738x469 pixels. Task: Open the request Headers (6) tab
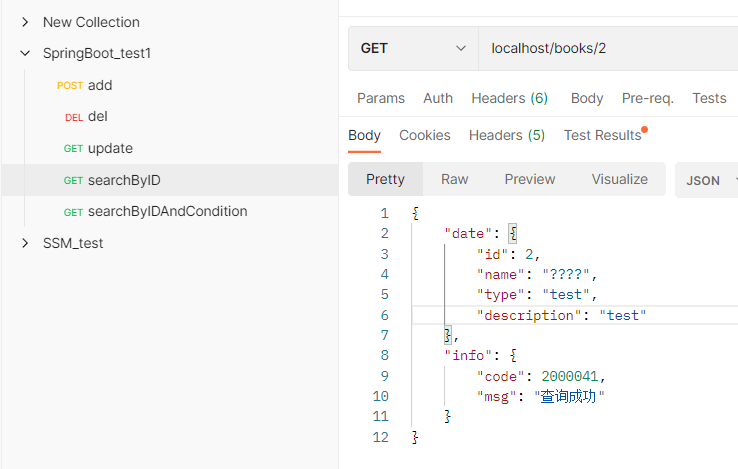click(509, 98)
